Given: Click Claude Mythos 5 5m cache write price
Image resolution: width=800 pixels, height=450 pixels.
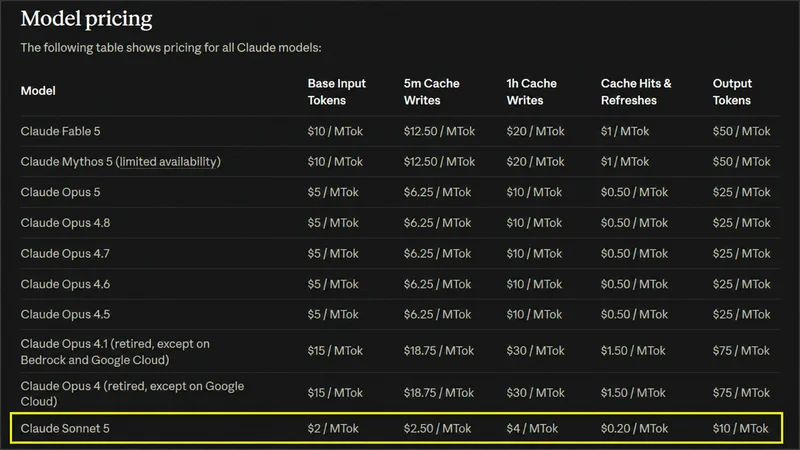Looking at the screenshot, I should tap(439, 162).
